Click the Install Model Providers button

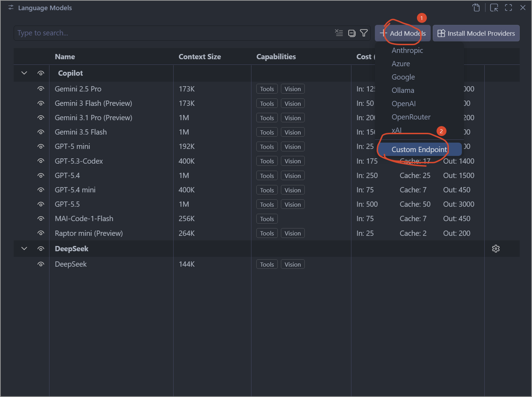(x=476, y=33)
